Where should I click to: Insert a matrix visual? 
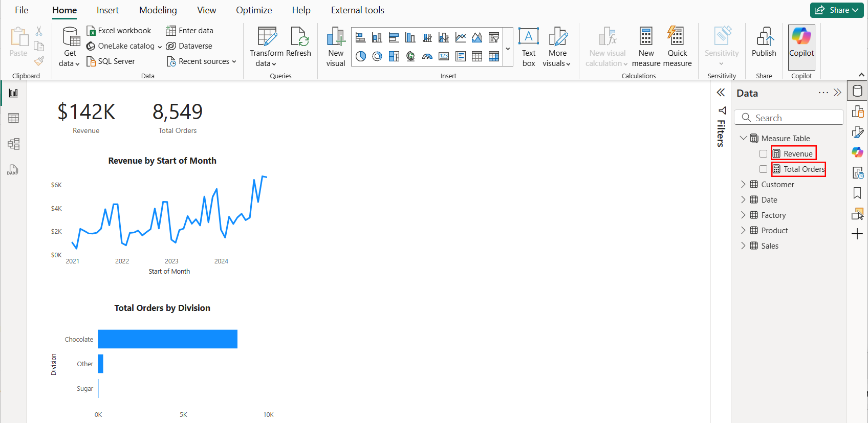tap(494, 56)
